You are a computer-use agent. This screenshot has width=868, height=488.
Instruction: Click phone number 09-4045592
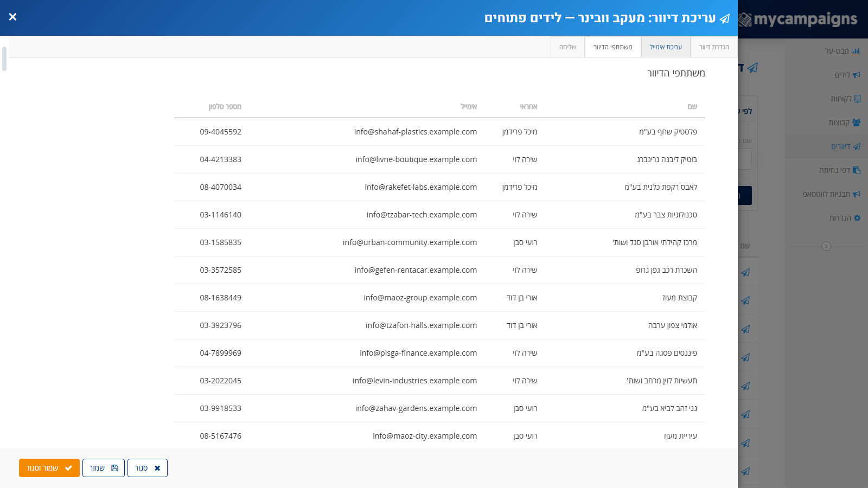(221, 132)
